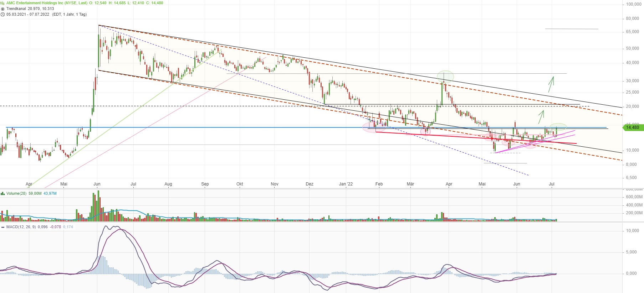
Task: Click the MACD line legend icon
Action: point(3,227)
